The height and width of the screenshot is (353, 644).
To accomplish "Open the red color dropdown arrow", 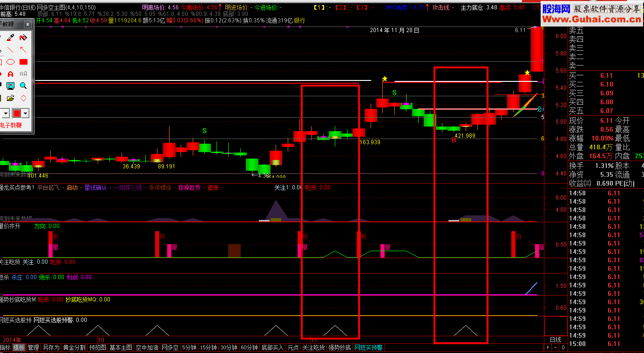I will point(26,113).
